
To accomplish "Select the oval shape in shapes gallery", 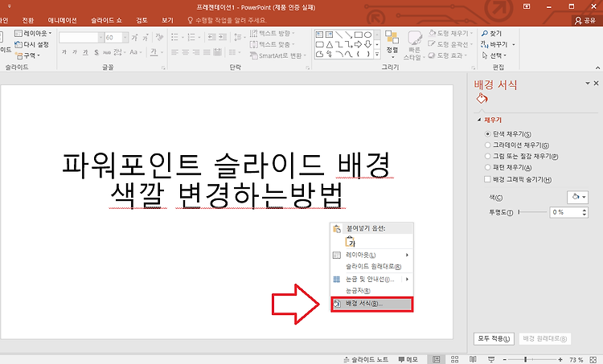I will click(x=367, y=35).
